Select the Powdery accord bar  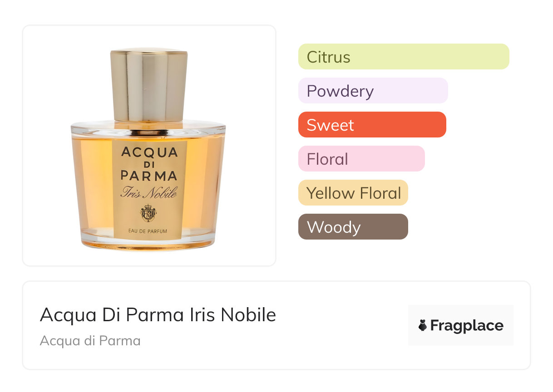click(373, 91)
